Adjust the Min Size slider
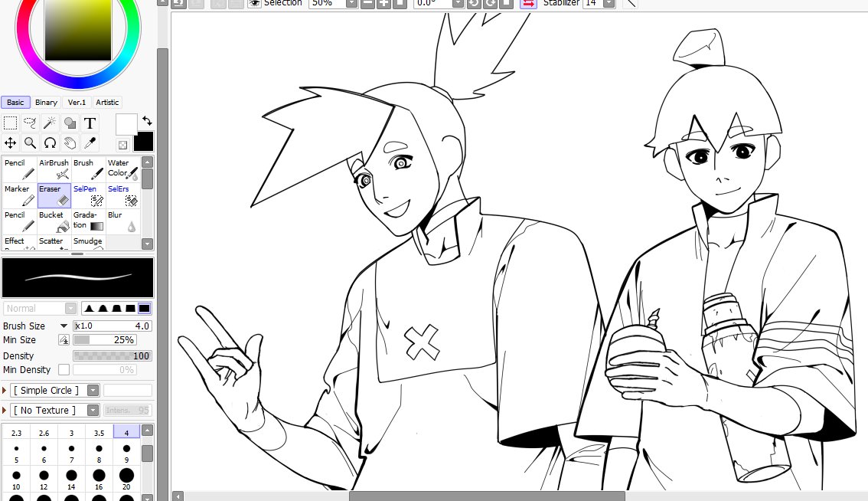Viewport: 868px width, 501px height. 105,339
